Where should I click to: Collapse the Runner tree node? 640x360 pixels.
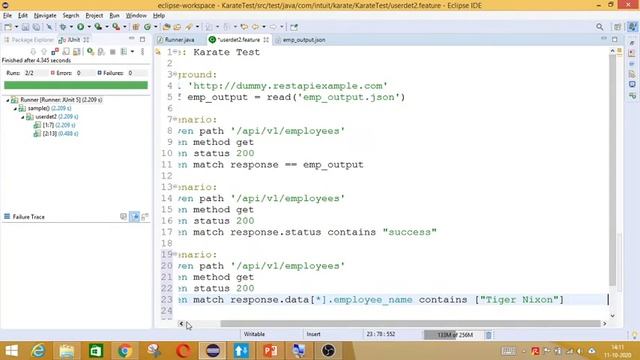click(8, 100)
